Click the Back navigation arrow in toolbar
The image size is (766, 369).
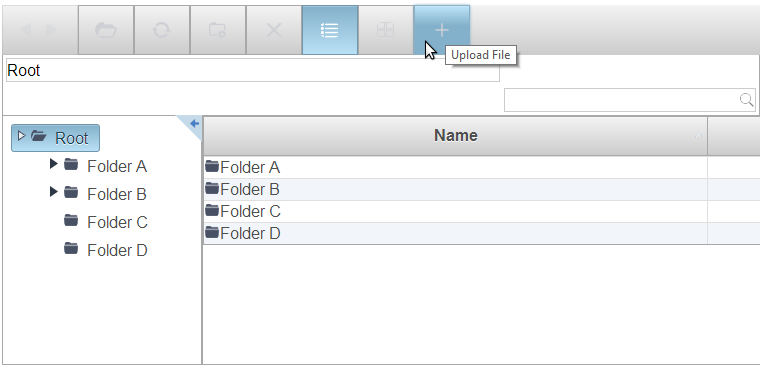pos(25,30)
